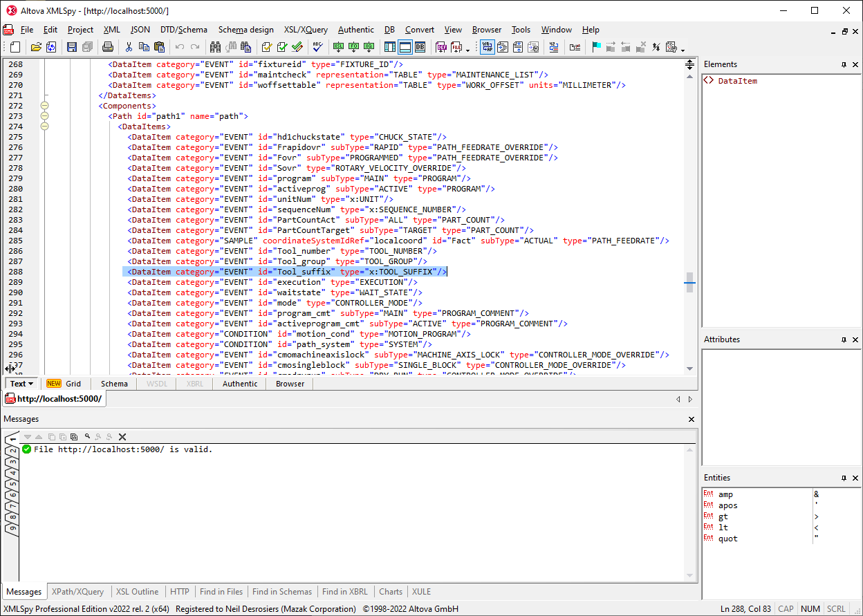Switch to Authentic view tab
The image size is (863, 616).
tap(240, 384)
